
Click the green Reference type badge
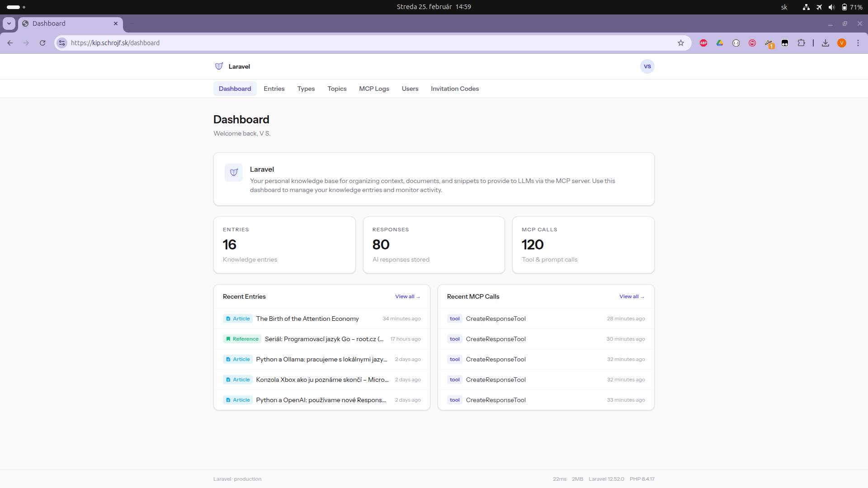click(242, 339)
